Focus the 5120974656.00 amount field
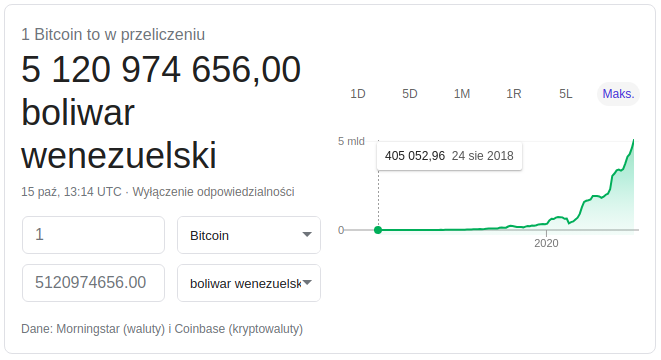 coord(93,283)
